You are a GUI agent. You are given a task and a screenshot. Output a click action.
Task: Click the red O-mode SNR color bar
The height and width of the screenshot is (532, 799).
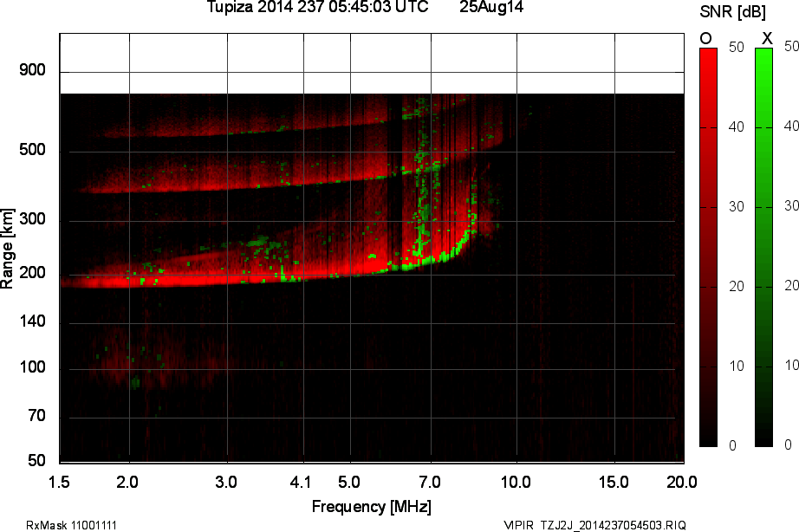point(708,247)
